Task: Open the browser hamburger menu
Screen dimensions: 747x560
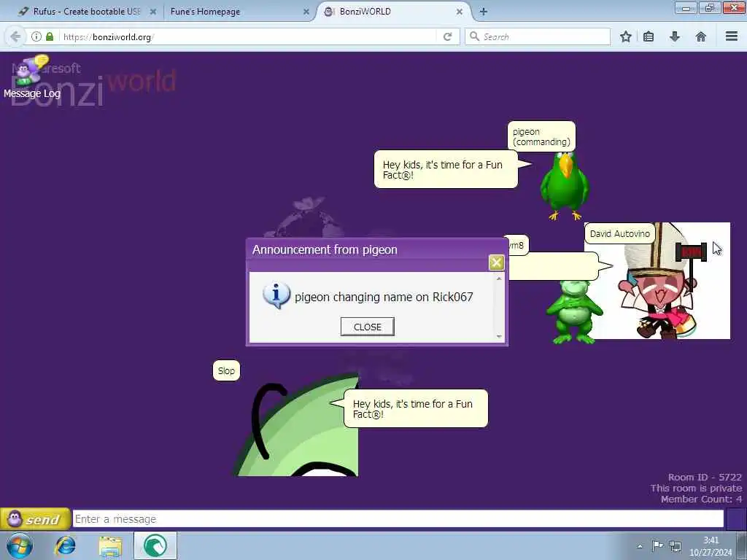Action: pyautogui.click(x=732, y=36)
